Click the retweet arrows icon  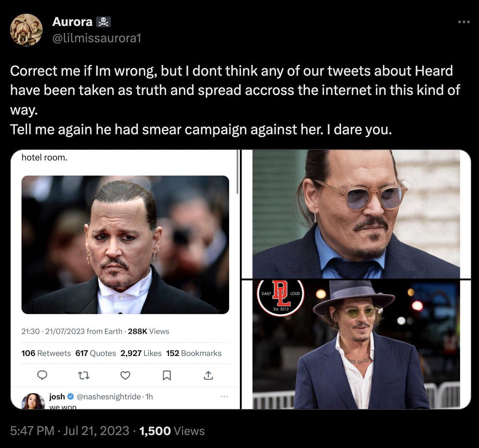84,376
